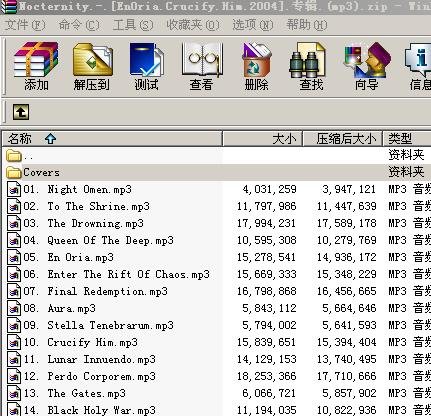Click the Covers folder icon

14,172
